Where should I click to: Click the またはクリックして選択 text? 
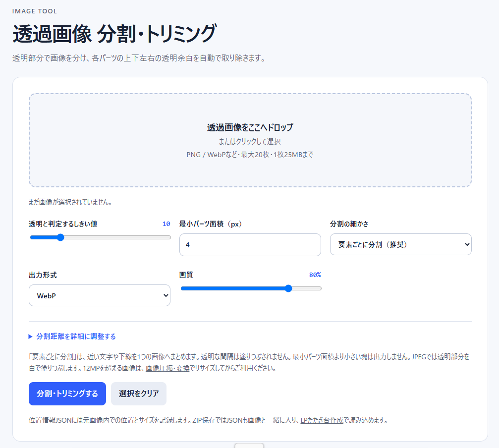[x=250, y=141]
